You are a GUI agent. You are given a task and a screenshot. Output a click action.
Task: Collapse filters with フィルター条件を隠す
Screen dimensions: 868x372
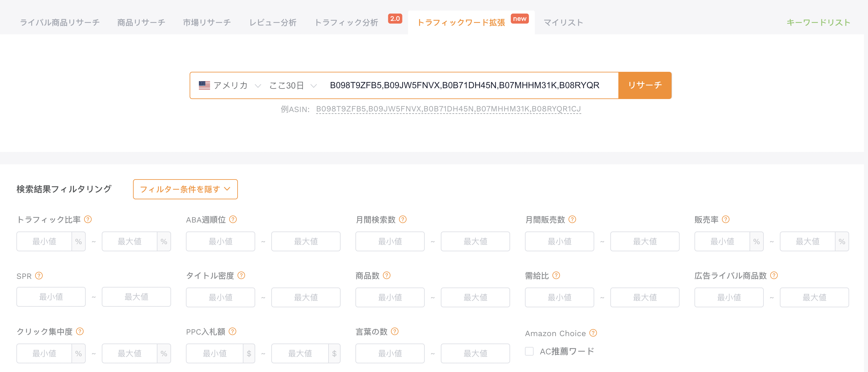[185, 189]
